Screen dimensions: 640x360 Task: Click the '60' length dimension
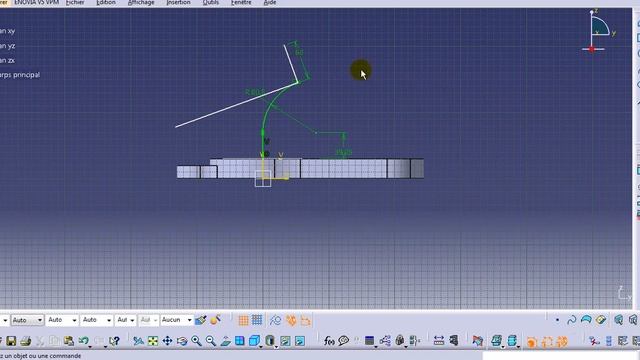click(299, 53)
